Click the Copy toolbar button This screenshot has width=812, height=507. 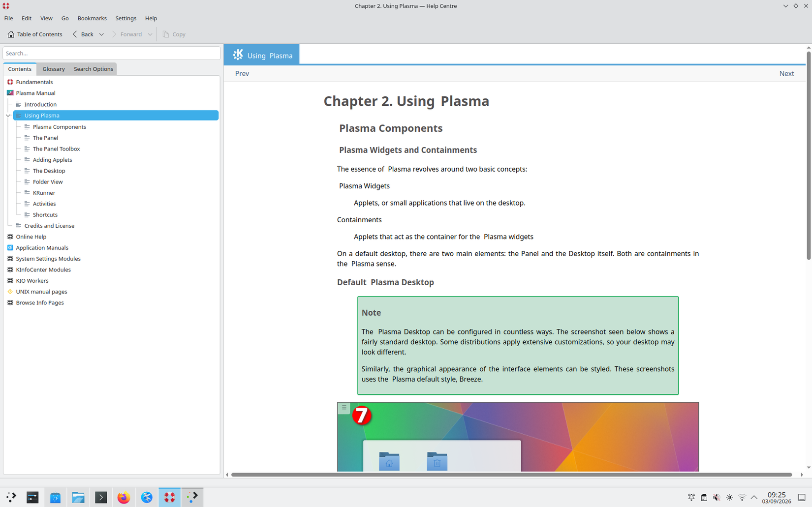174,34
